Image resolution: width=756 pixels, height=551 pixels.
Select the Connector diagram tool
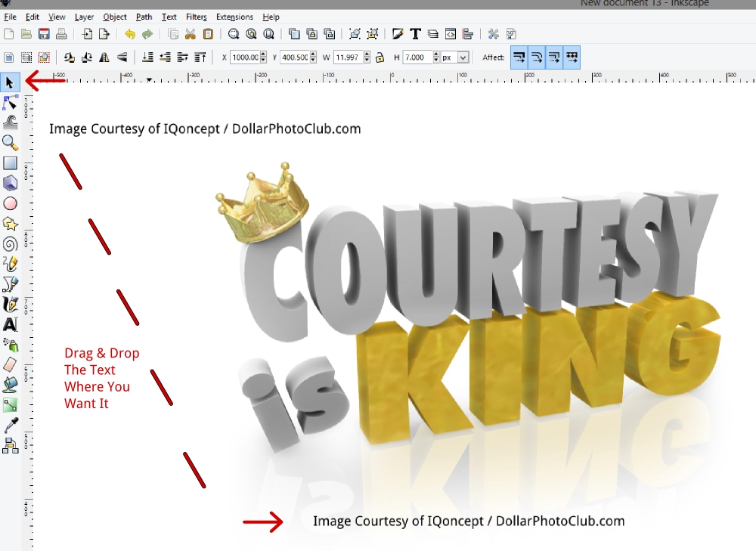[x=10, y=445]
